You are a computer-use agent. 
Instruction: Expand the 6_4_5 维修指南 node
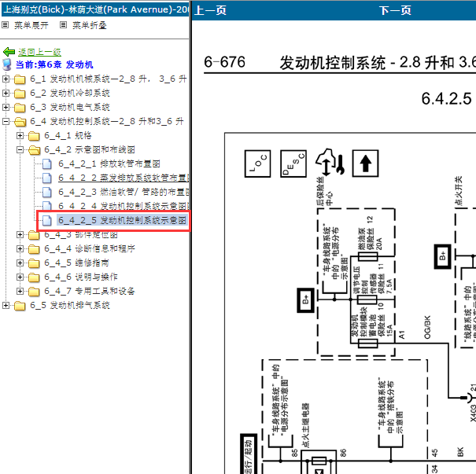tap(20, 263)
